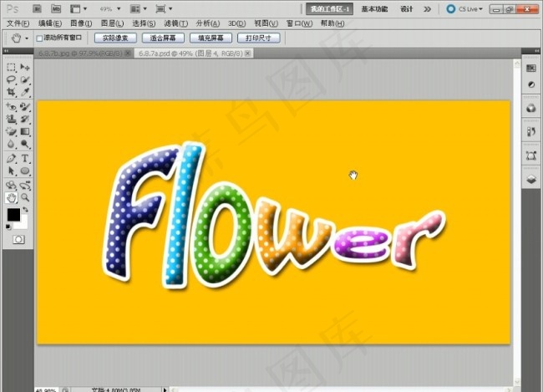
Task: Enable the scroll all windows checkbox
Action: coord(39,38)
